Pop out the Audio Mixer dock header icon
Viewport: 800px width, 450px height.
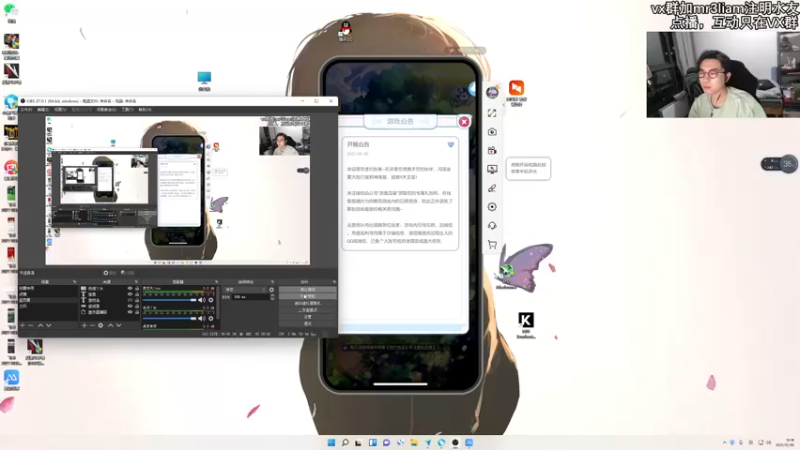216,281
